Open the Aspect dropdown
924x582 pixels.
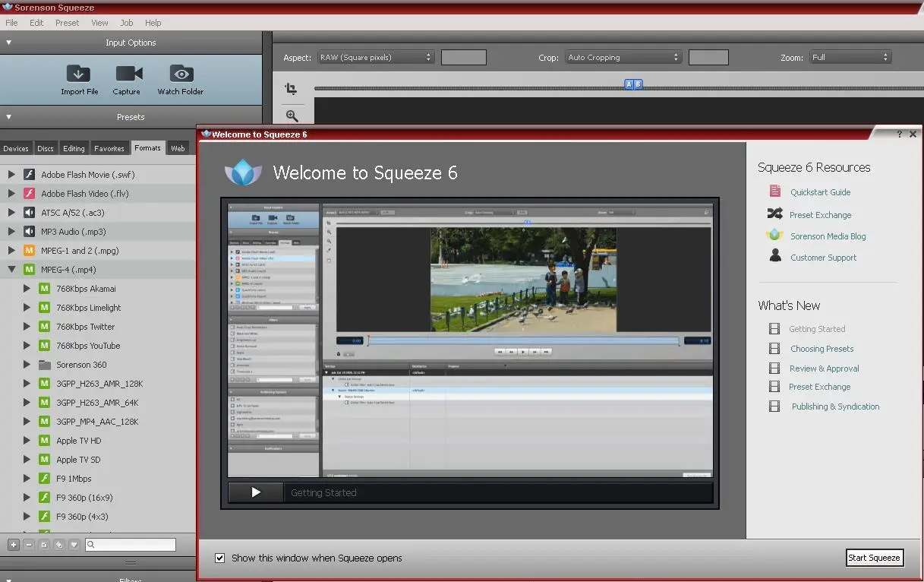376,57
